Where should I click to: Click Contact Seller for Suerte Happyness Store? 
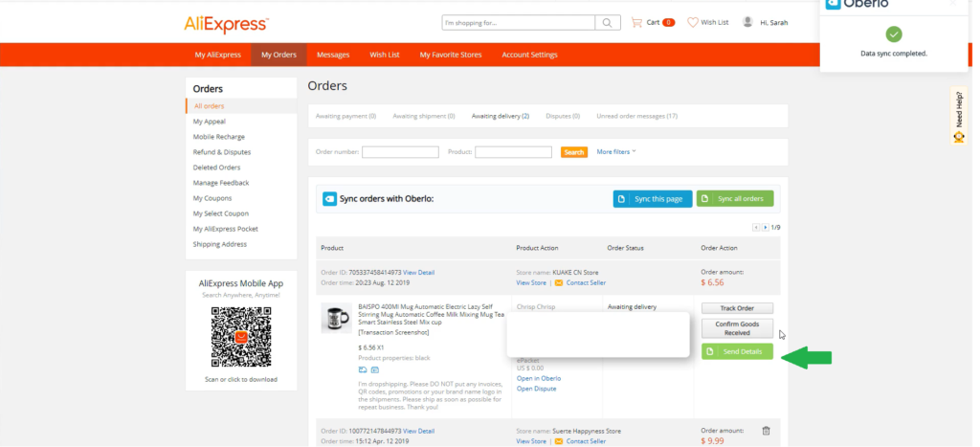tap(586, 441)
